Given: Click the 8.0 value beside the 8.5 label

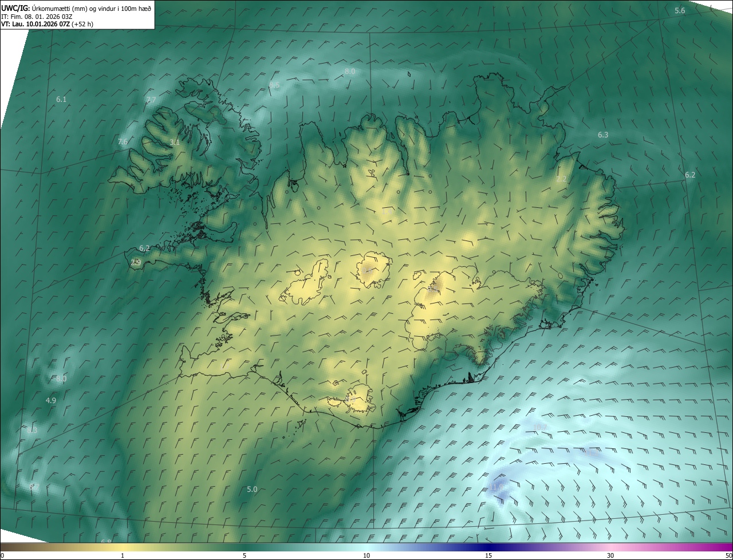Looking at the screenshot, I should tap(350, 71).
